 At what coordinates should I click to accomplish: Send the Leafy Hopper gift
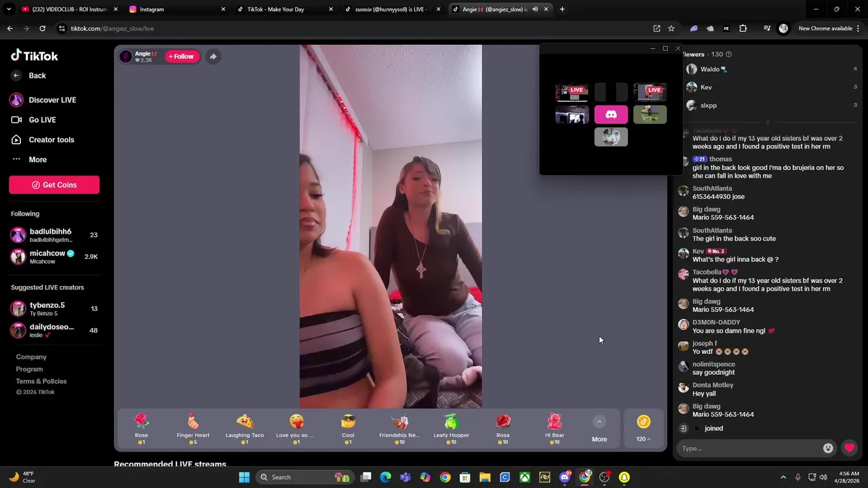tap(451, 428)
